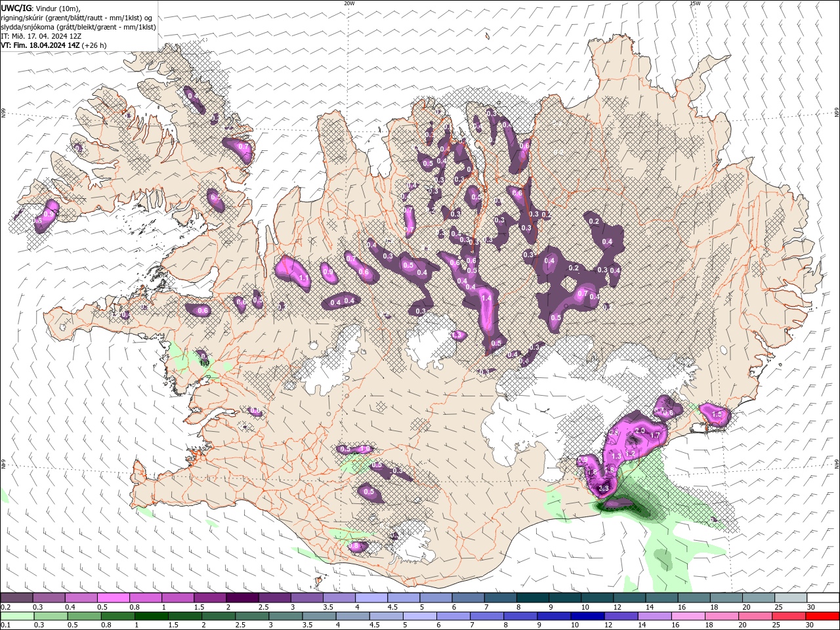The height and width of the screenshot is (630, 840).
Task: Click the pale gray snow swatch labeled 25
Action: [x=791, y=598]
